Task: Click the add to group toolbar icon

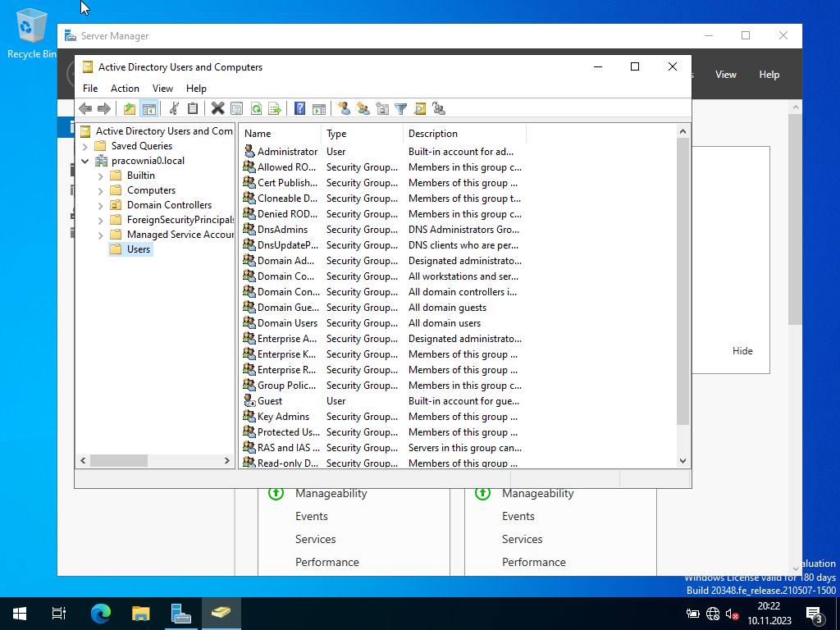Action: [x=439, y=109]
